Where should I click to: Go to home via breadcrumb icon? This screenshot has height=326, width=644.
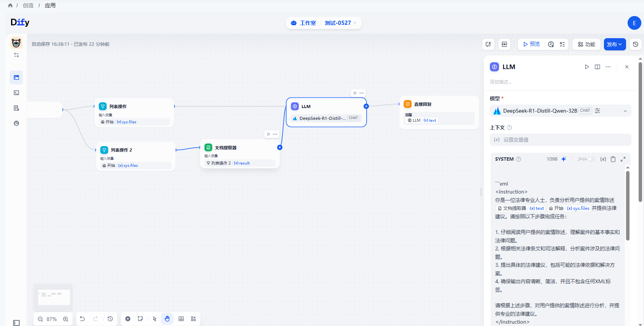(10, 5)
